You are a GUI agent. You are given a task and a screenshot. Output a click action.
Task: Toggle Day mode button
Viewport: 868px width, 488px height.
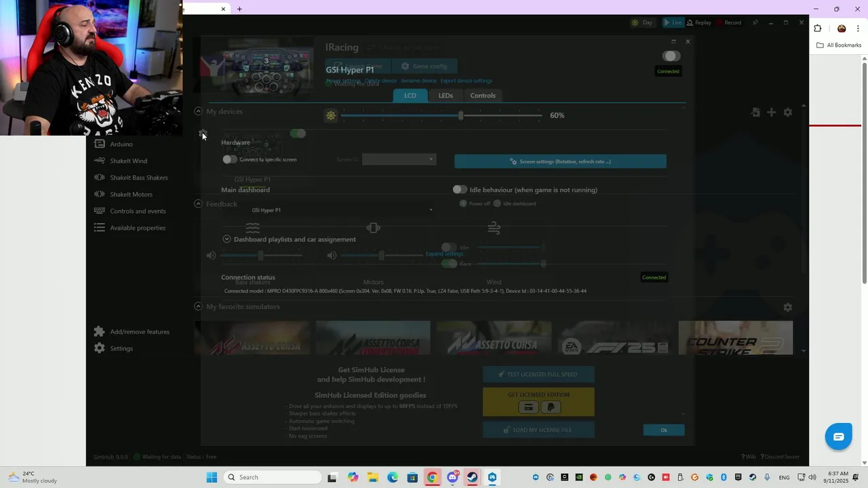click(642, 22)
